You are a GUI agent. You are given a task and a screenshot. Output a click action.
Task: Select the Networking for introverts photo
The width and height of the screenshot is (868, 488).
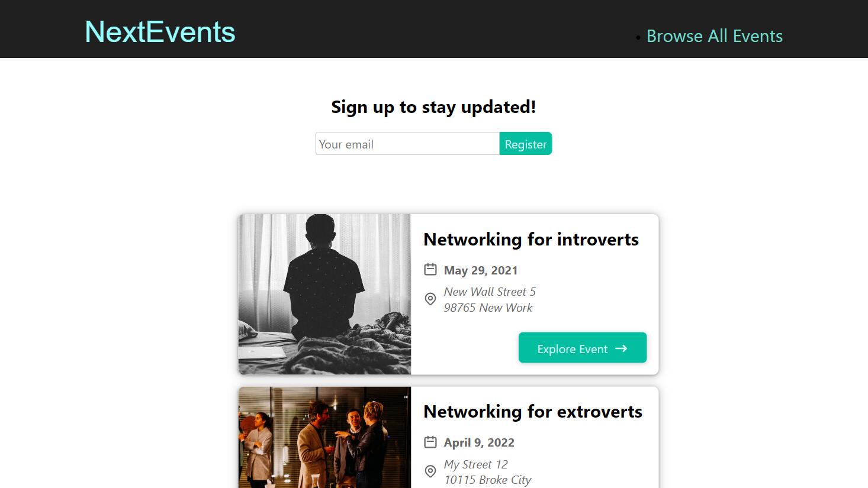(324, 294)
